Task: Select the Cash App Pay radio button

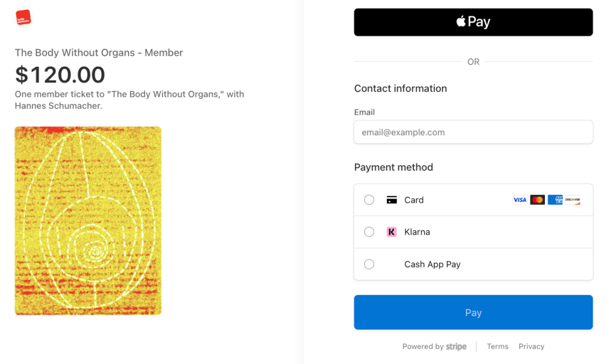Action: (x=369, y=264)
